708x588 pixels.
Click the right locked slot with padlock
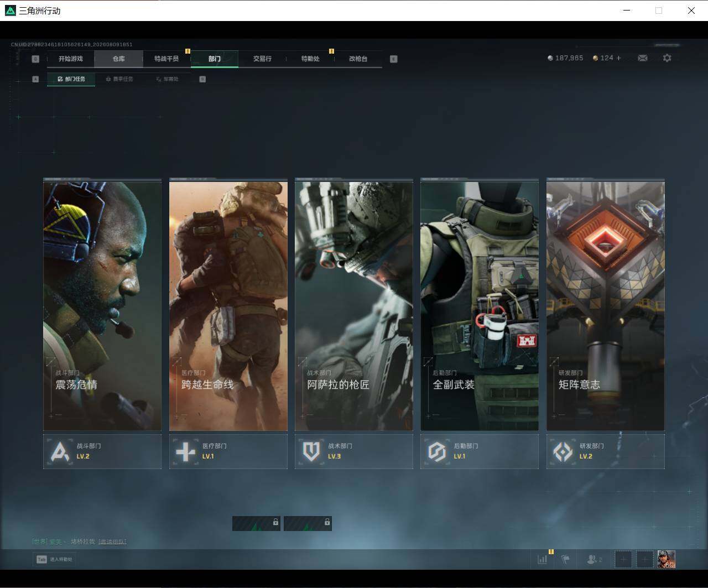(308, 523)
